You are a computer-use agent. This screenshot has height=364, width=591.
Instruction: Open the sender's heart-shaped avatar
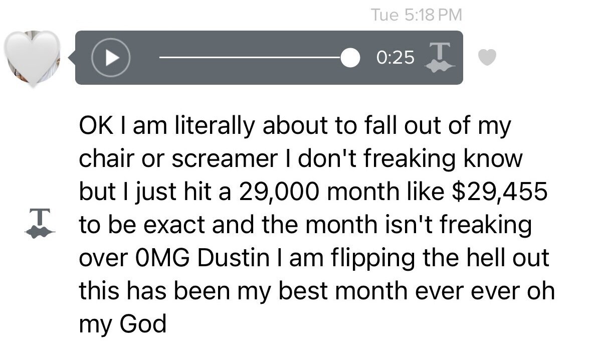point(33,58)
